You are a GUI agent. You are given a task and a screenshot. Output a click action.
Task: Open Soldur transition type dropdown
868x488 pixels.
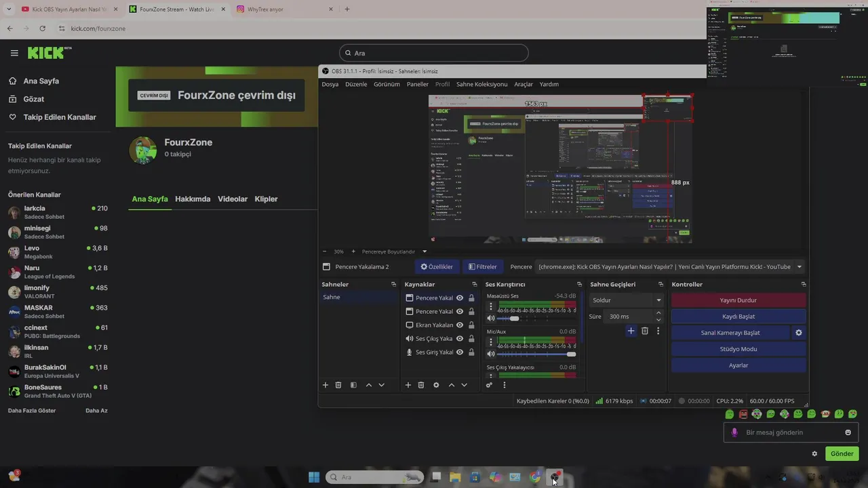tap(627, 300)
